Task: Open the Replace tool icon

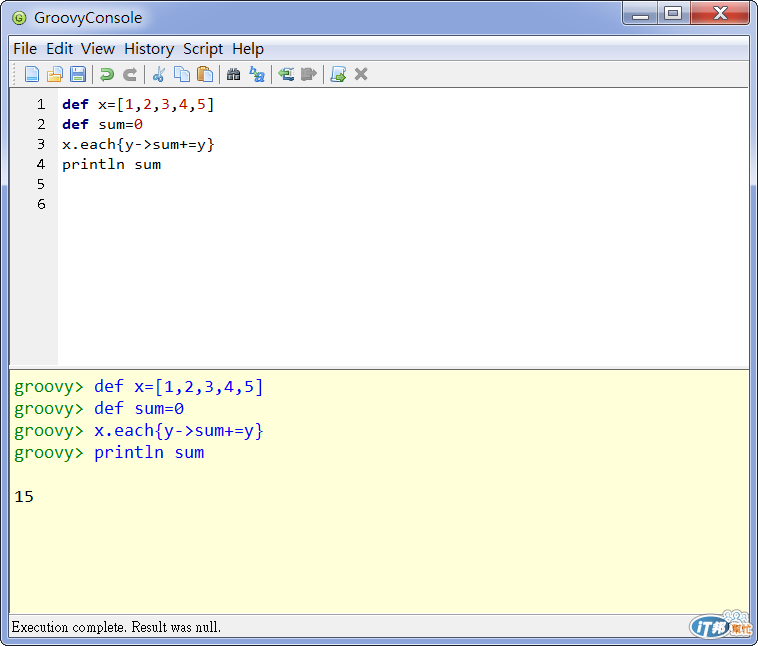Action: coord(257,74)
